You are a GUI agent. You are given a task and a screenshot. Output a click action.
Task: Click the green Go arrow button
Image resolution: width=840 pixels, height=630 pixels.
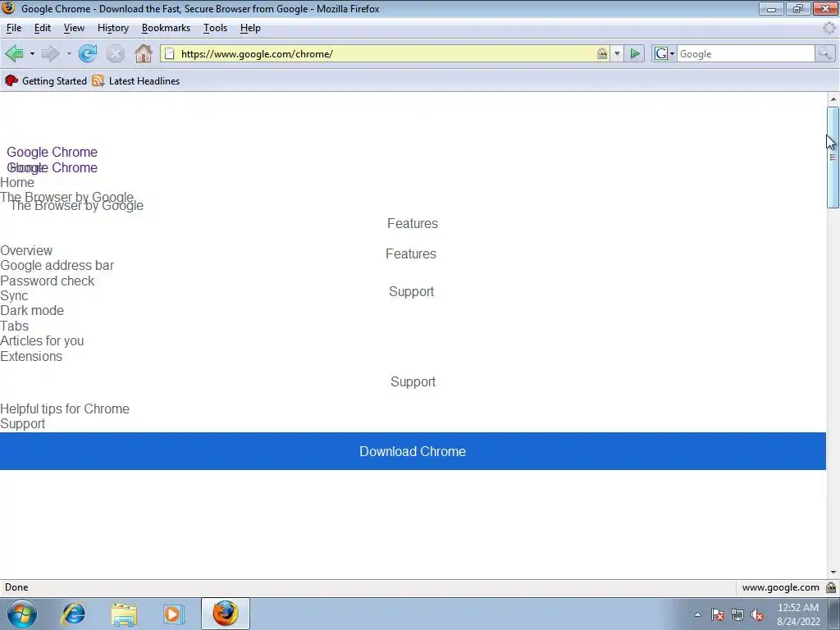click(635, 53)
